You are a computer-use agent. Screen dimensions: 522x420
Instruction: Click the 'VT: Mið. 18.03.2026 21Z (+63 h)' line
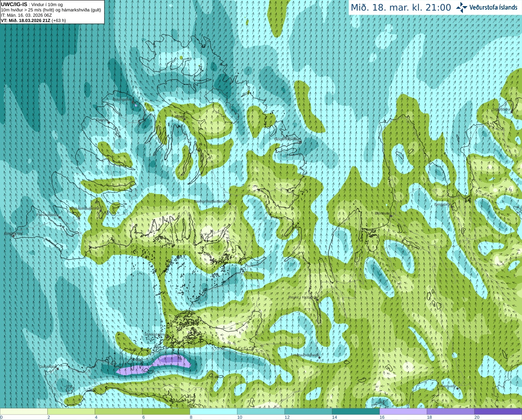(33, 20)
